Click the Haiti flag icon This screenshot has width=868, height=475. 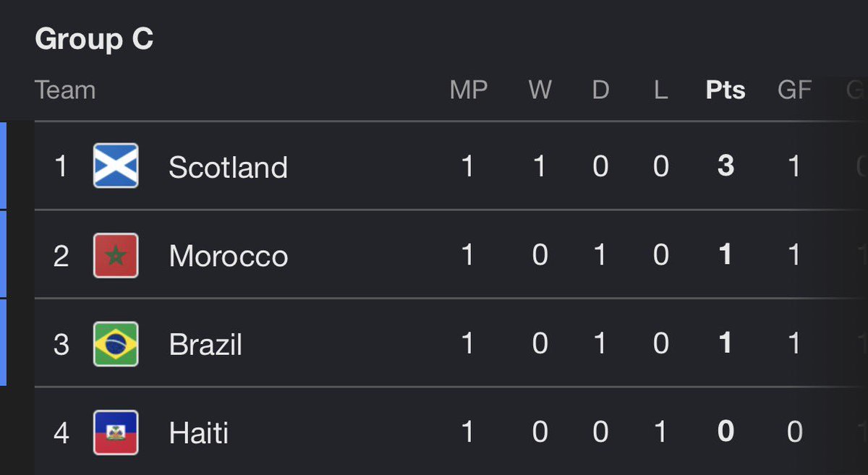(116, 432)
